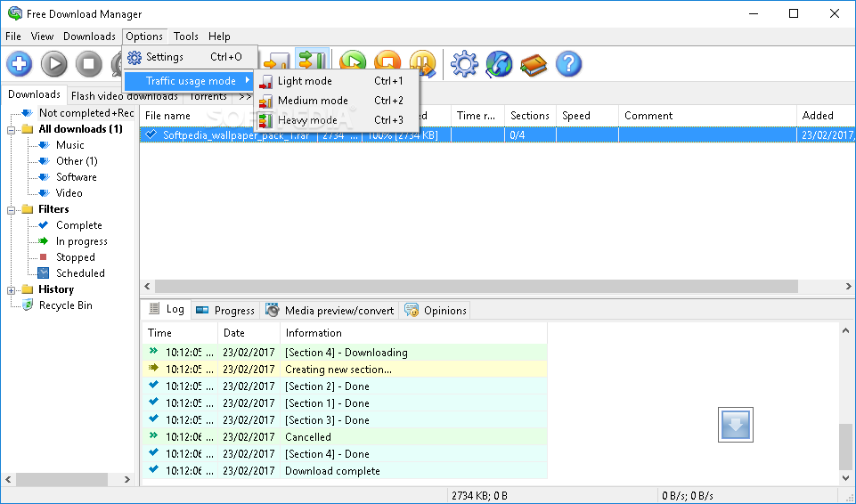
Task: Click the Opinions tab chat icon
Action: point(412,311)
